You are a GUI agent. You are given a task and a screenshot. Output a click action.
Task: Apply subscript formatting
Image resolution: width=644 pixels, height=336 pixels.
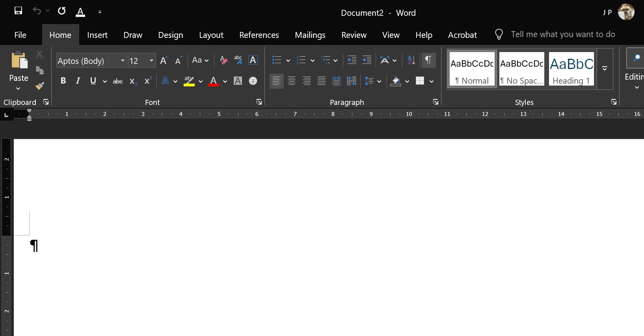click(x=133, y=81)
